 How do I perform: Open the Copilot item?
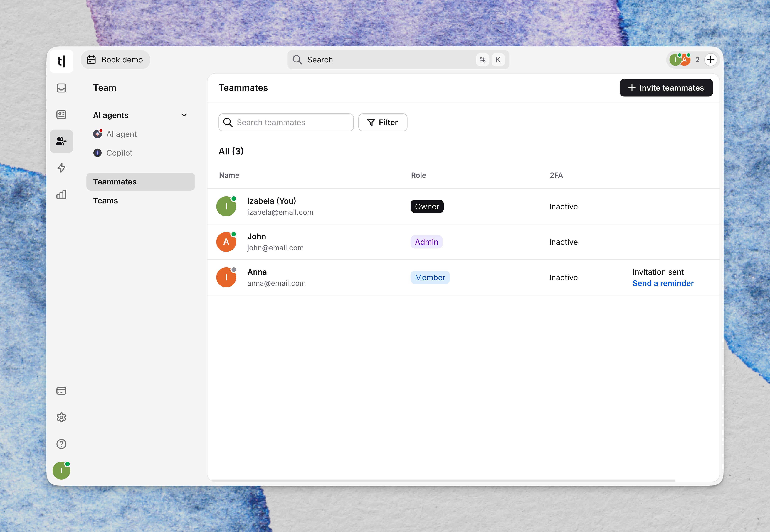113,153
